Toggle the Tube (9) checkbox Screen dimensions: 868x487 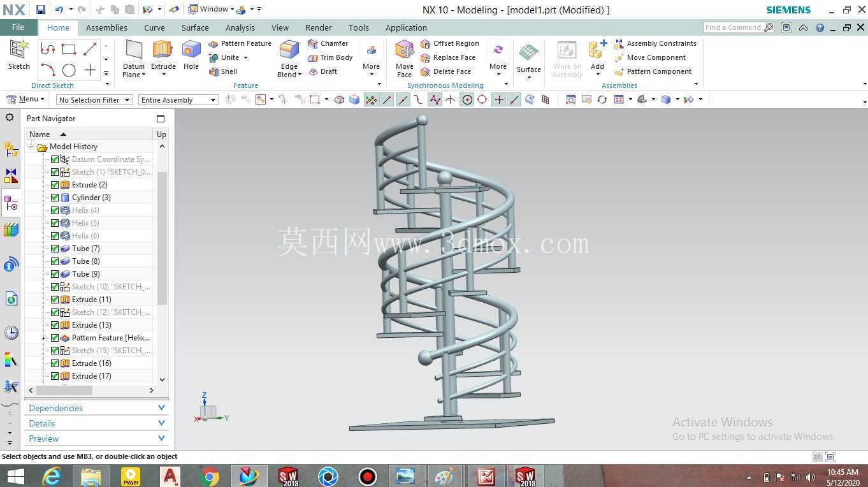(x=55, y=274)
